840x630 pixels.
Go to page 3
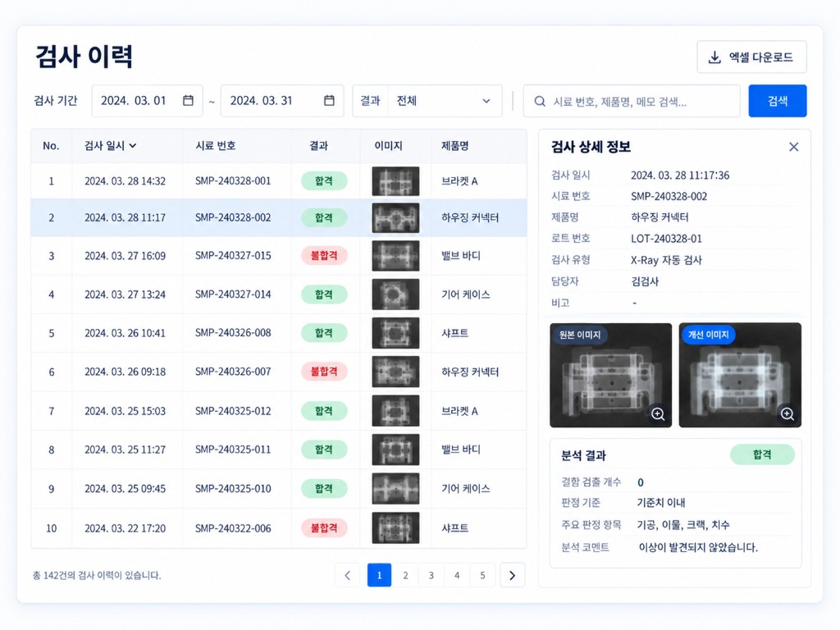tap(431, 575)
